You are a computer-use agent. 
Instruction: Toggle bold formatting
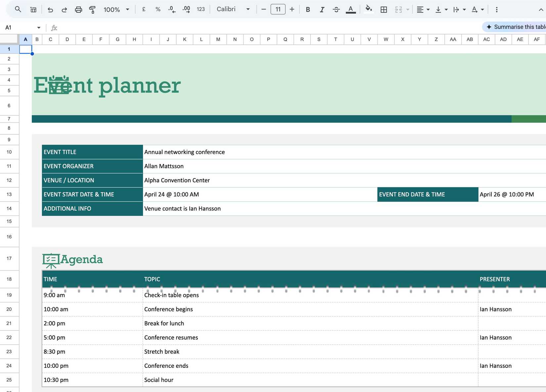[308, 9]
